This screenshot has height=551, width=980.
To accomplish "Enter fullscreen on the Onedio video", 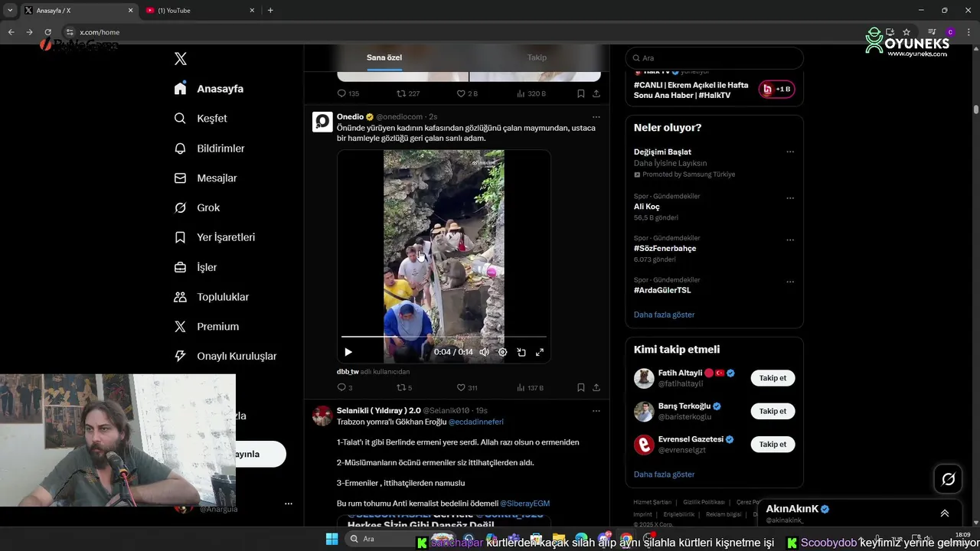I will (540, 352).
